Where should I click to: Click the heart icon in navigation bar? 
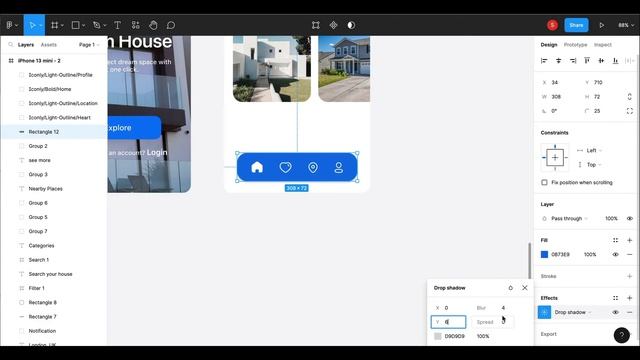click(x=285, y=167)
